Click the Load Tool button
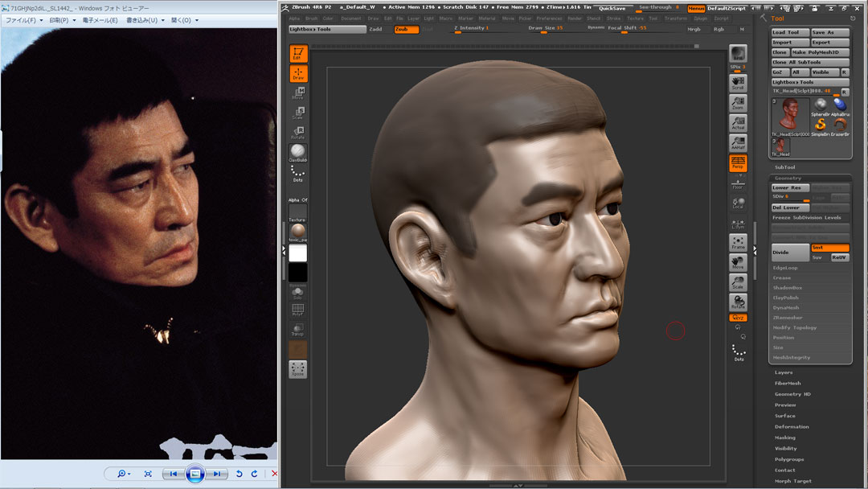 point(790,33)
